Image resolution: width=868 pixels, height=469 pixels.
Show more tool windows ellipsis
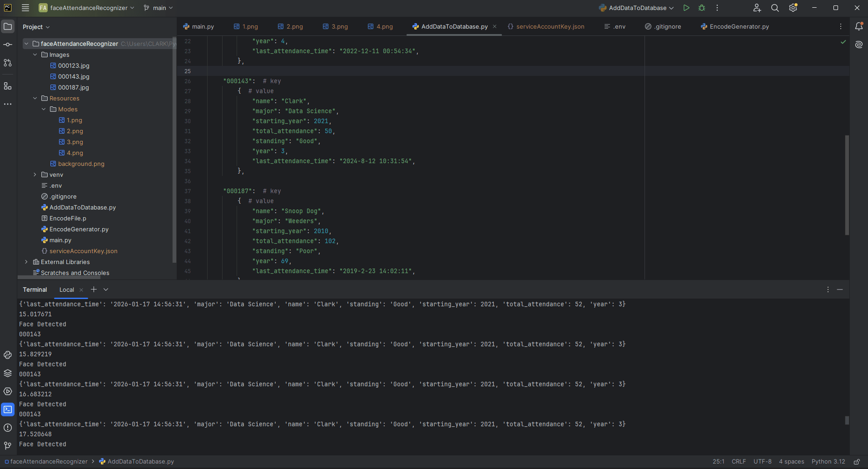pos(8,104)
